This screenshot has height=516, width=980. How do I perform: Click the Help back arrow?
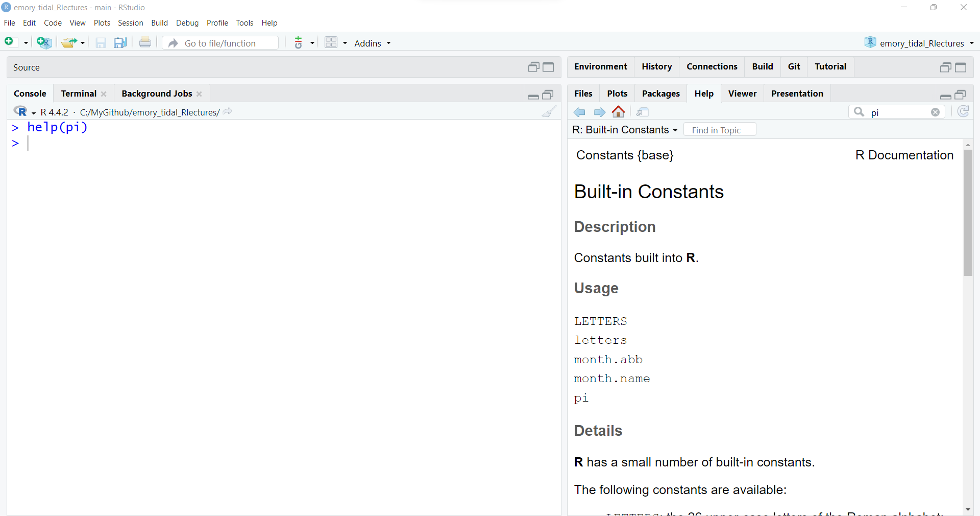click(579, 112)
